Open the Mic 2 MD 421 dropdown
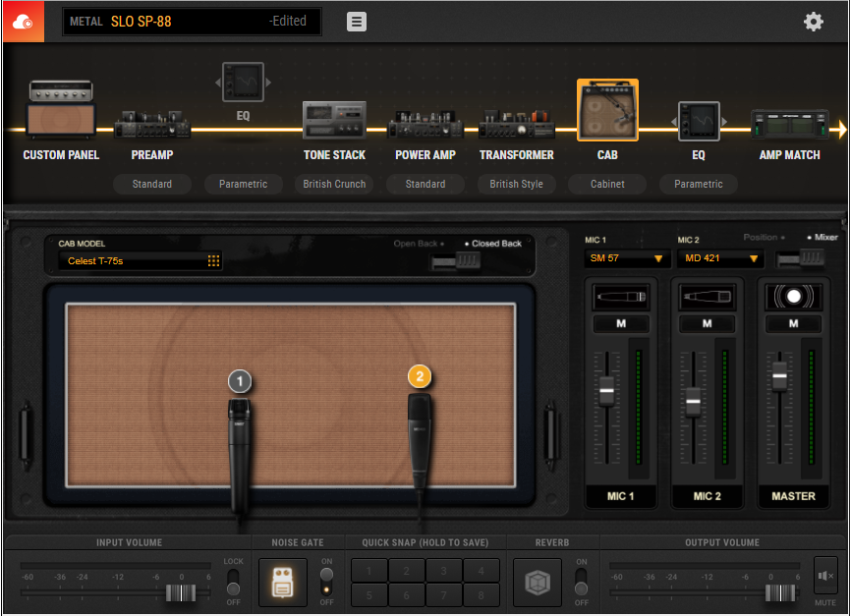The image size is (850, 616). click(720, 258)
